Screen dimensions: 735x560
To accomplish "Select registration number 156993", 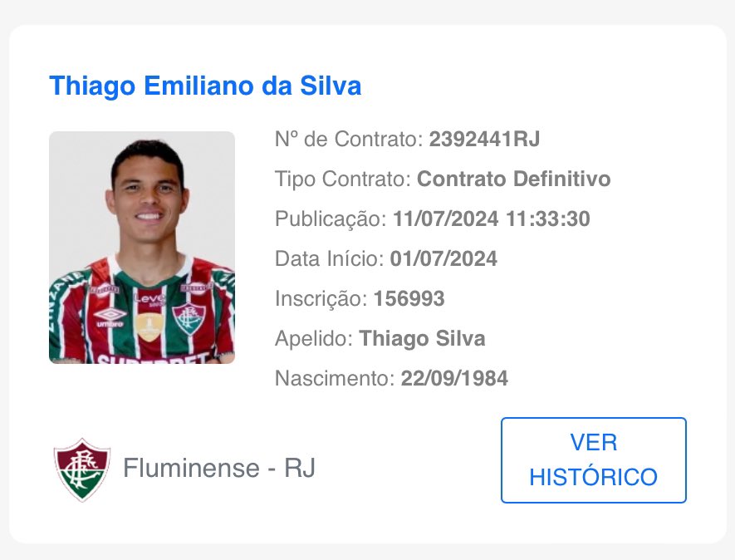I will (x=409, y=298).
